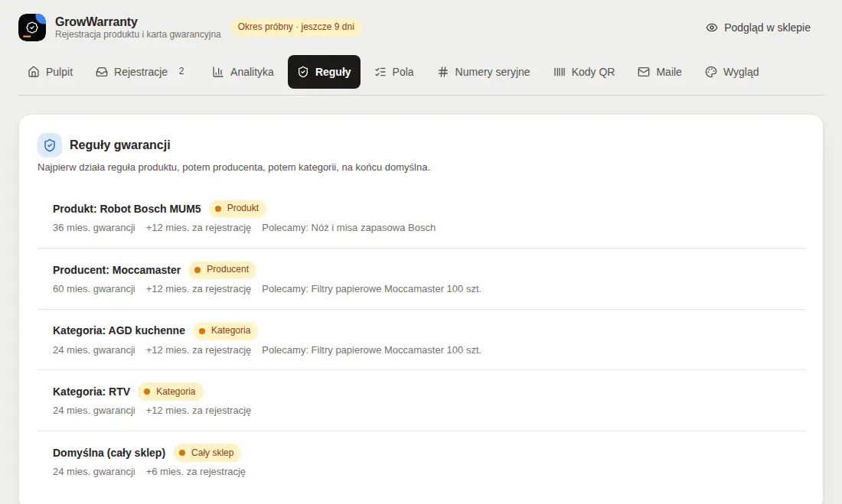Open the Pulpit tab
Image resolution: width=842 pixels, height=504 pixels.
click(51, 72)
